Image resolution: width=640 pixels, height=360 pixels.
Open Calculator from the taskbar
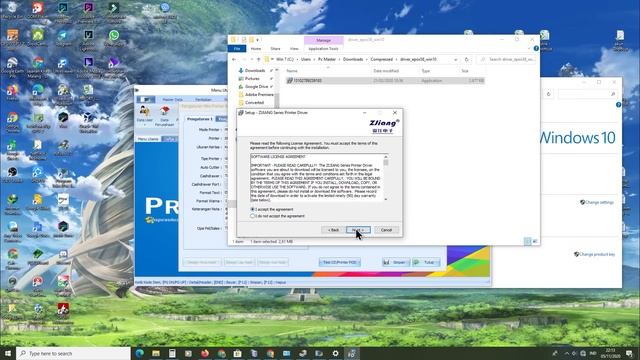pyautogui.click(x=172, y=353)
